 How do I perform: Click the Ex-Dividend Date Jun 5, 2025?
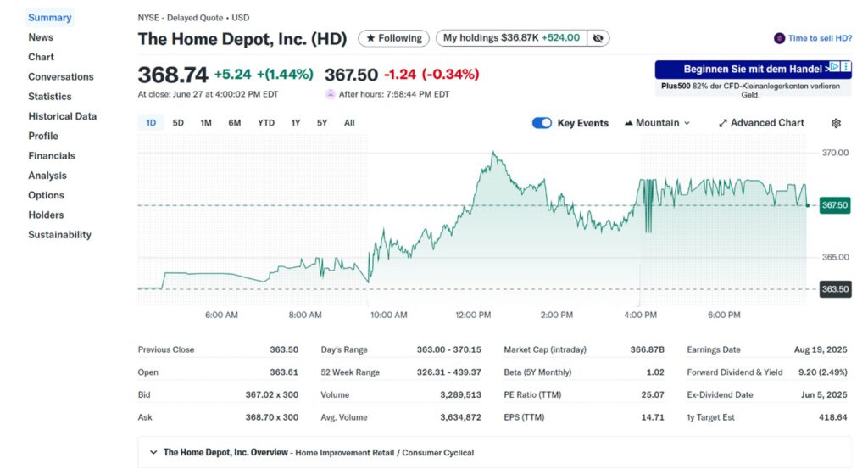click(824, 394)
